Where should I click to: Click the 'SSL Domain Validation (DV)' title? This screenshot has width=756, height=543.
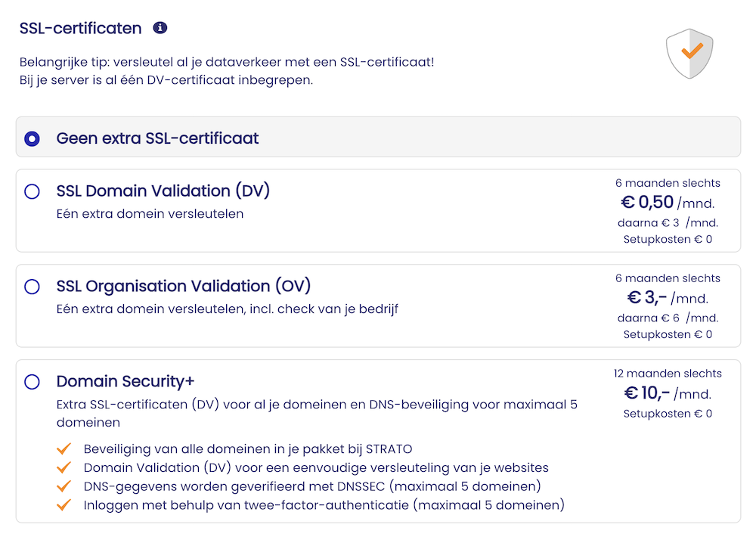click(163, 191)
